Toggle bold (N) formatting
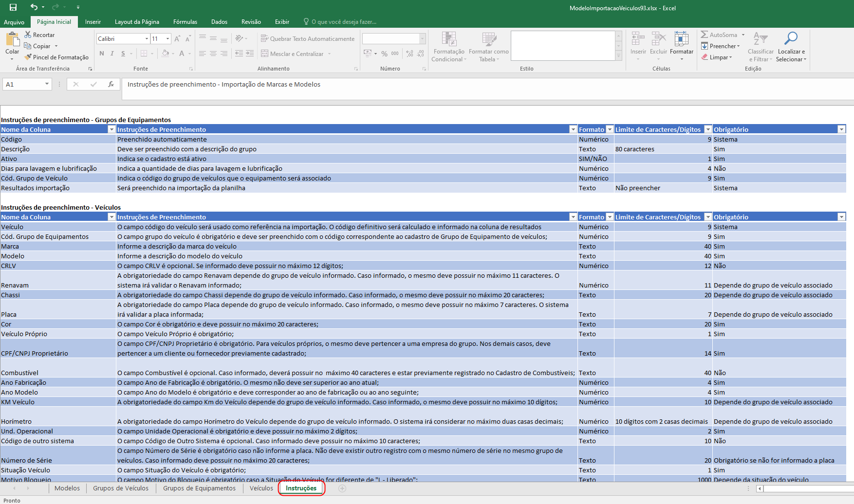 tap(102, 54)
